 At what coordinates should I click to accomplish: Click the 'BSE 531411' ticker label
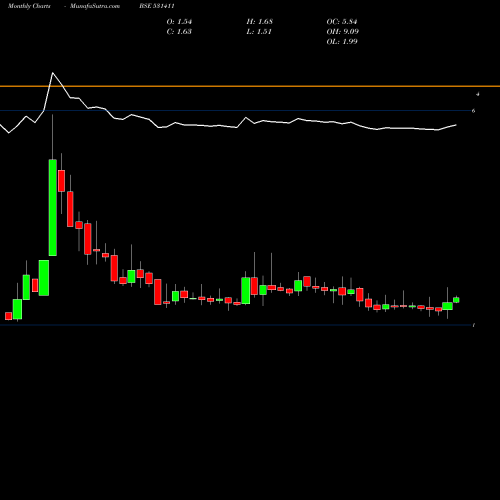(157, 6)
